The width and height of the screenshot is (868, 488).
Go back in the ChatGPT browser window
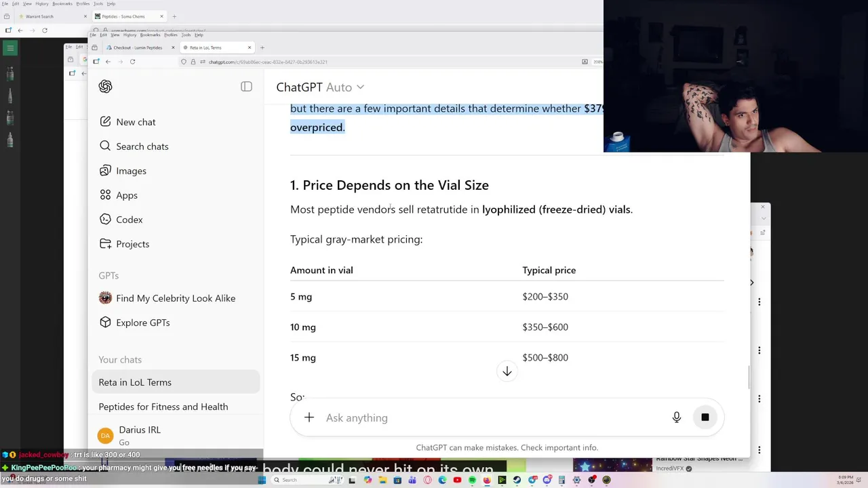click(108, 62)
